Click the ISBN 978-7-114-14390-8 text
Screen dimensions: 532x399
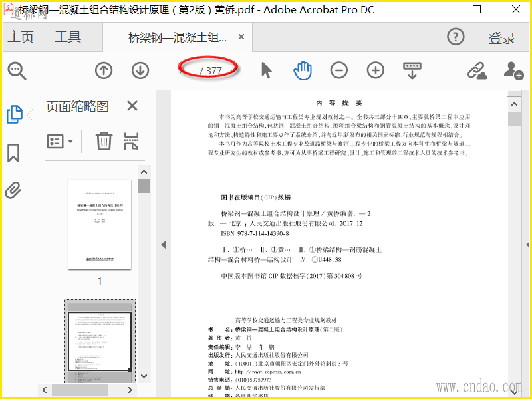pyautogui.click(x=255, y=234)
